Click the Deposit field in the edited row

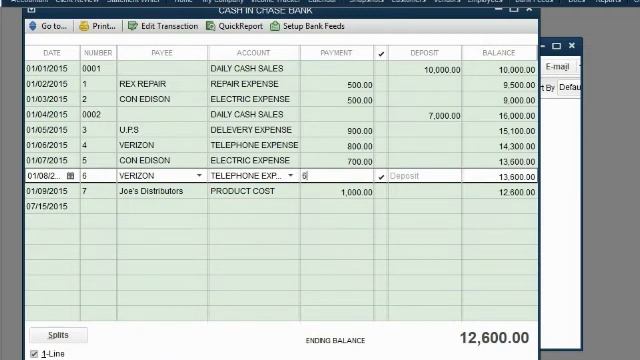click(x=424, y=176)
